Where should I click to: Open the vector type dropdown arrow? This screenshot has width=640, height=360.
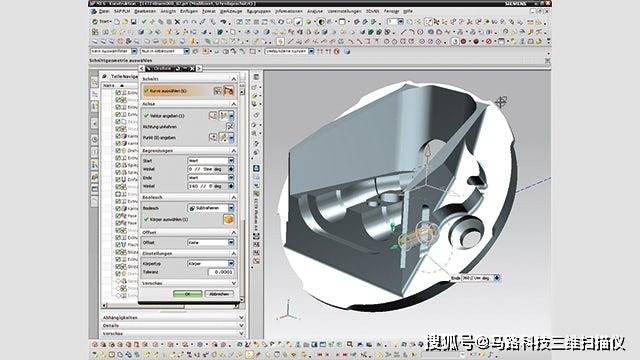231,116
